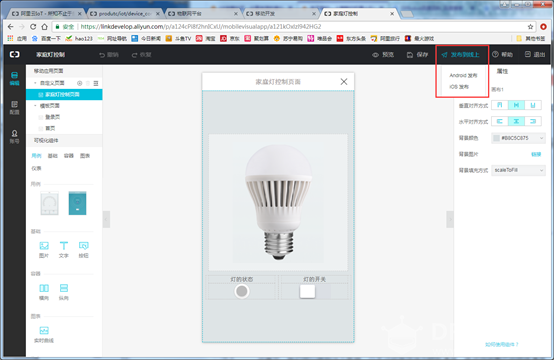The height and width of the screenshot is (360, 554).
Task: Click the light bulb image on canvas
Action: click(x=278, y=202)
